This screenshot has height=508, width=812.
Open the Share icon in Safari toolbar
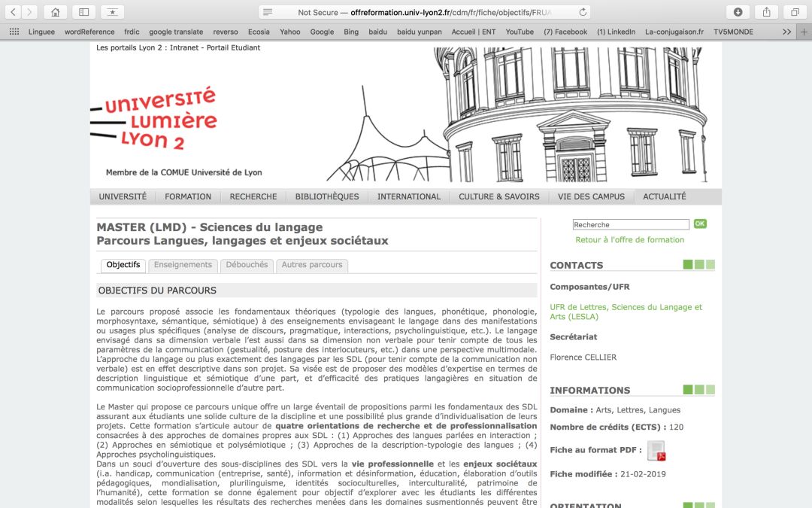pyautogui.click(x=766, y=12)
